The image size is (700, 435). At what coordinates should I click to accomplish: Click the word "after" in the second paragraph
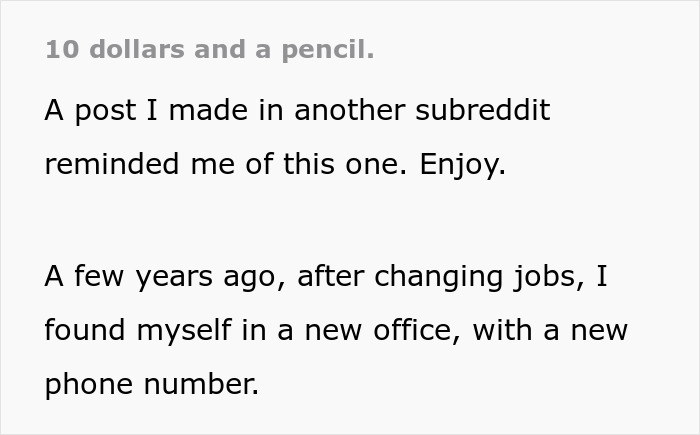(331, 276)
